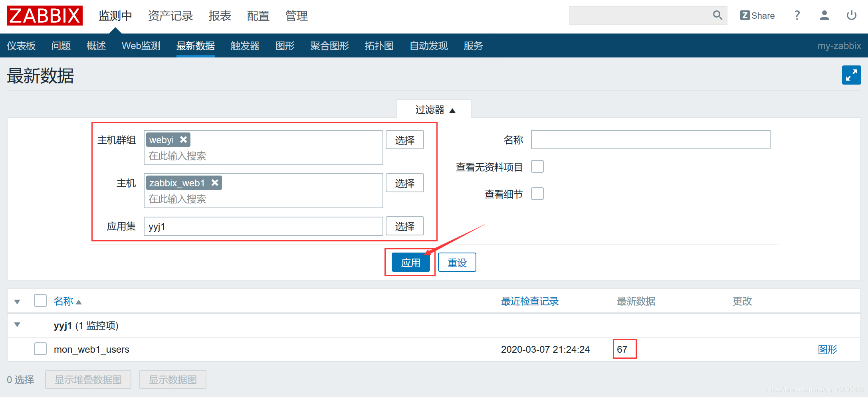Image resolution: width=868 pixels, height=397 pixels.
Task: Click the latest value 67
Action: [622, 350]
